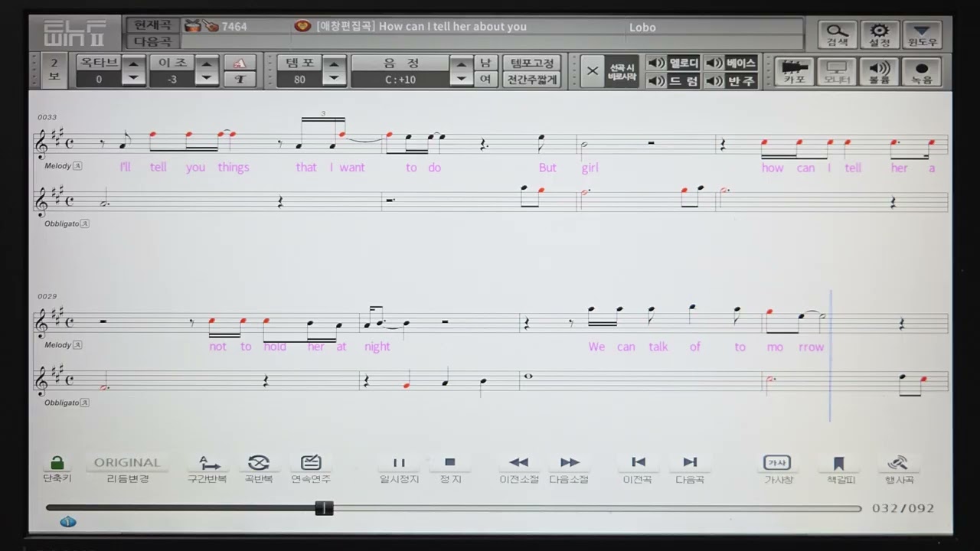Click the measure number 0033 label

(47, 117)
